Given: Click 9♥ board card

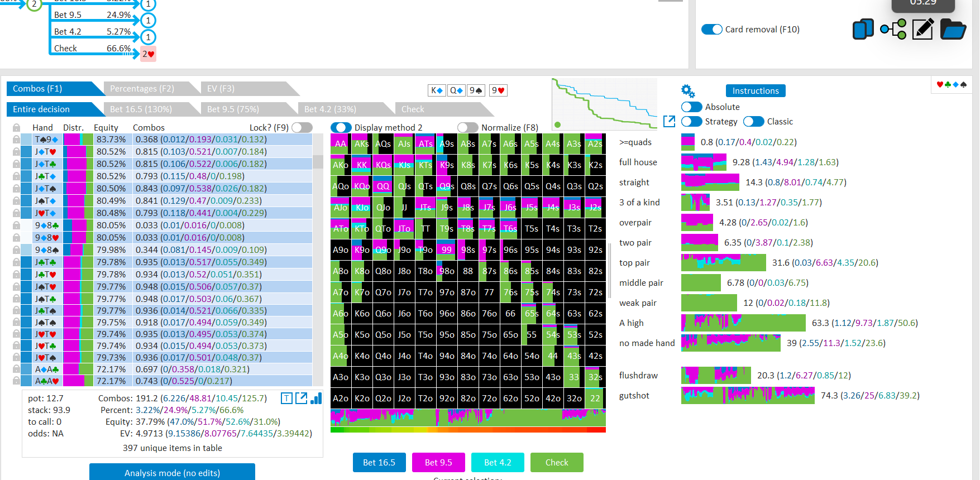Looking at the screenshot, I should 498,90.
